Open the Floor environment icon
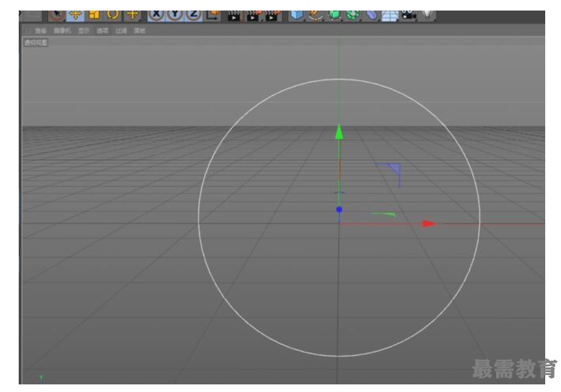561x392 pixels. pyautogui.click(x=390, y=15)
